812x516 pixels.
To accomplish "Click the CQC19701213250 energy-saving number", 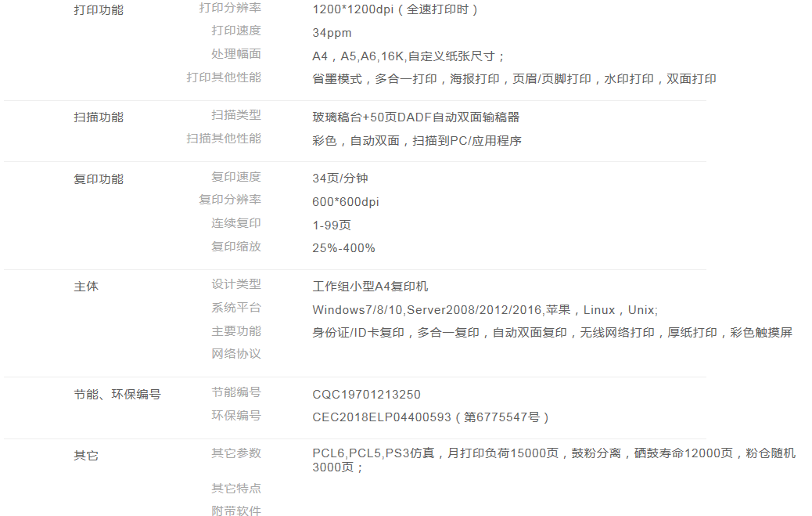I will click(366, 395).
